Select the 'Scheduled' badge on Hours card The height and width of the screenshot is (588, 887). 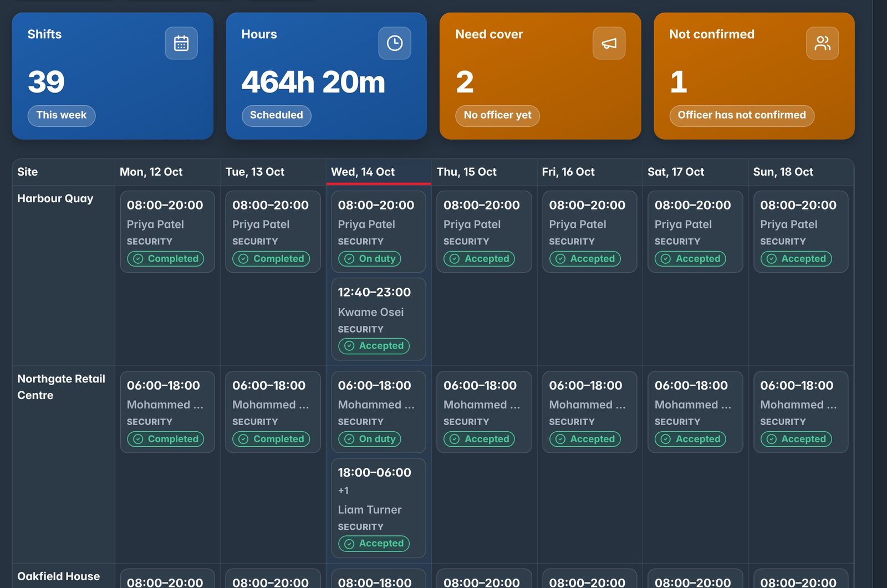[276, 115]
